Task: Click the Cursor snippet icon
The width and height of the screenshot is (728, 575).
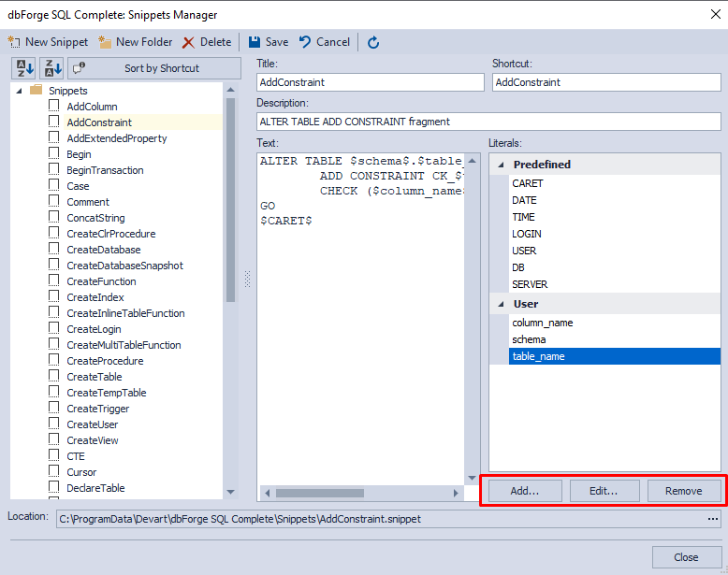Action: point(54,471)
